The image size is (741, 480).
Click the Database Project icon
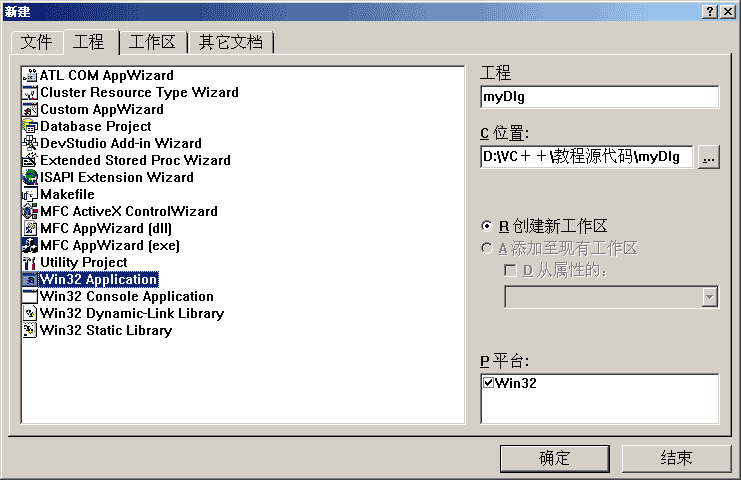[30, 127]
